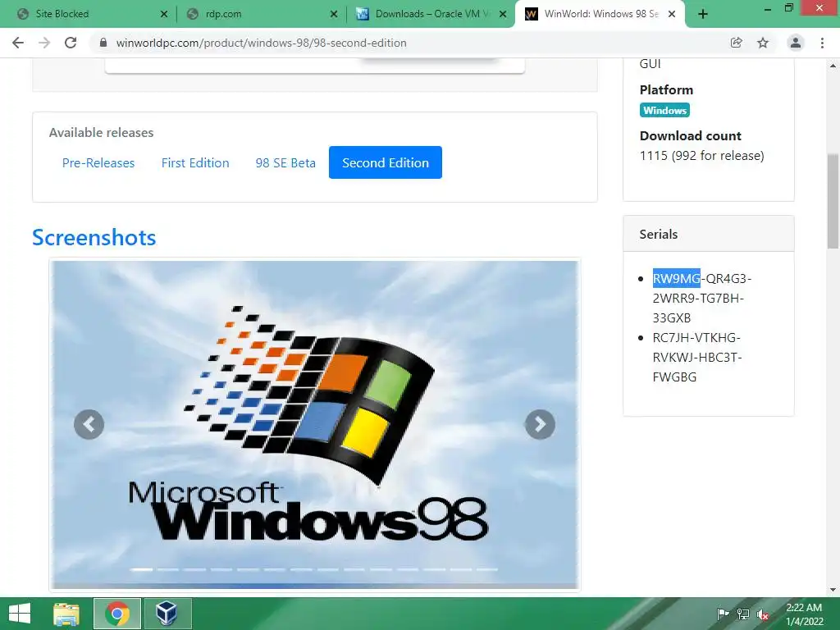Click the Windows platform badge
Image resolution: width=840 pixels, height=630 pixels.
click(664, 111)
